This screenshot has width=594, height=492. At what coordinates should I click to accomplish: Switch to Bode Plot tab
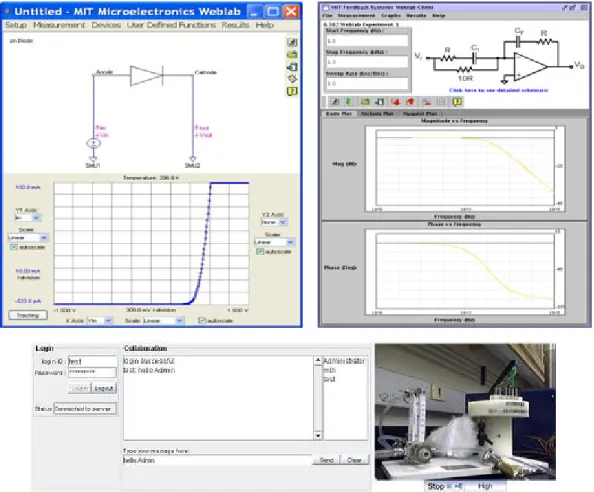point(339,114)
